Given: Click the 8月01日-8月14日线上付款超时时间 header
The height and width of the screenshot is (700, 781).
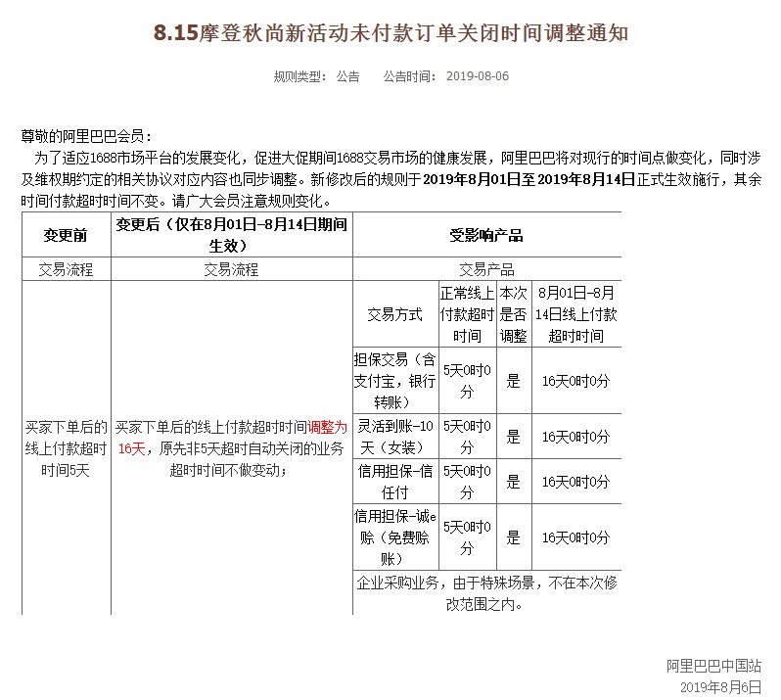Looking at the screenshot, I should tap(576, 314).
